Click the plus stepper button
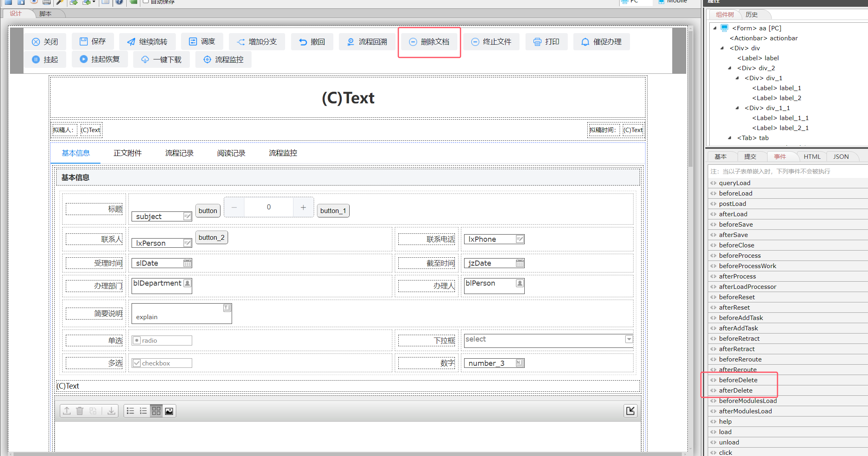The image size is (868, 456). click(303, 207)
